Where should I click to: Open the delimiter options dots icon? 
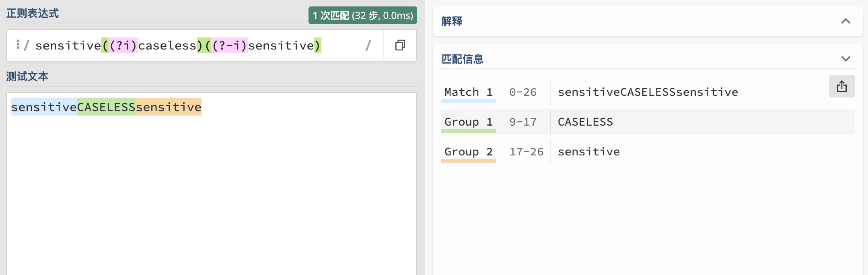[x=18, y=45]
